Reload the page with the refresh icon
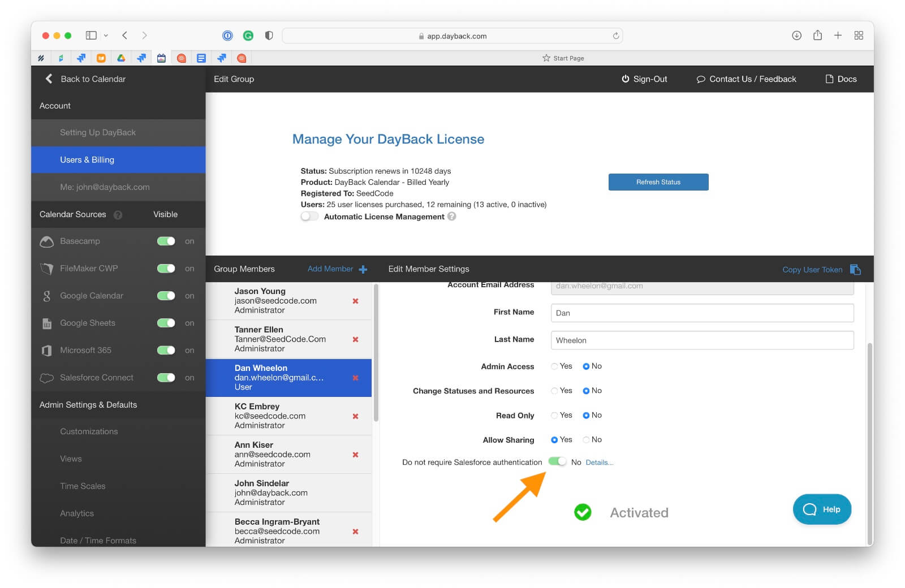 pyautogui.click(x=616, y=36)
